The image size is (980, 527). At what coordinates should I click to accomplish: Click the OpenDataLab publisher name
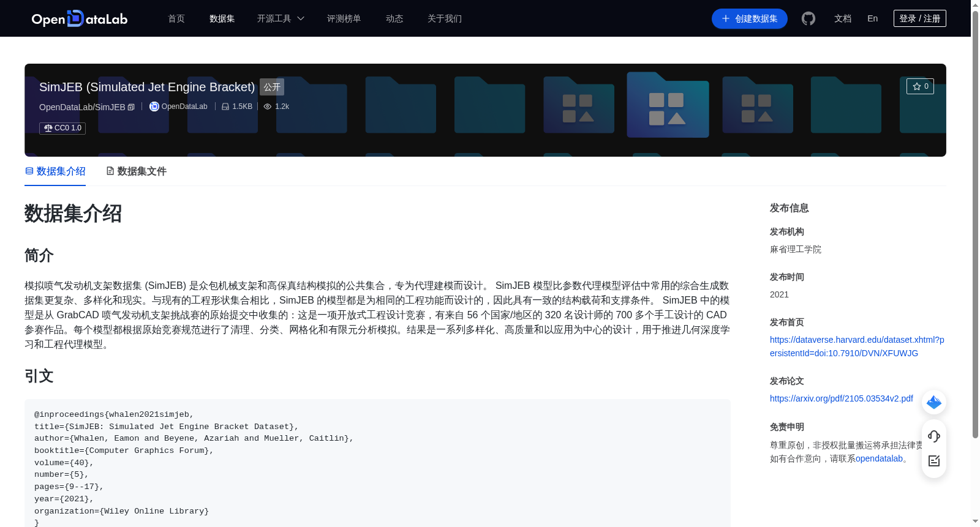click(184, 107)
